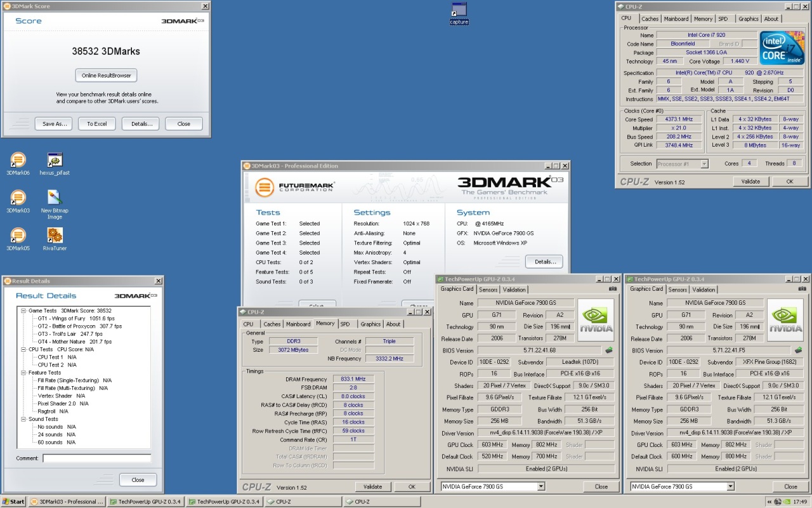Click Details... in the 3DMark Score window
This screenshot has height=508, width=812.
(x=141, y=124)
